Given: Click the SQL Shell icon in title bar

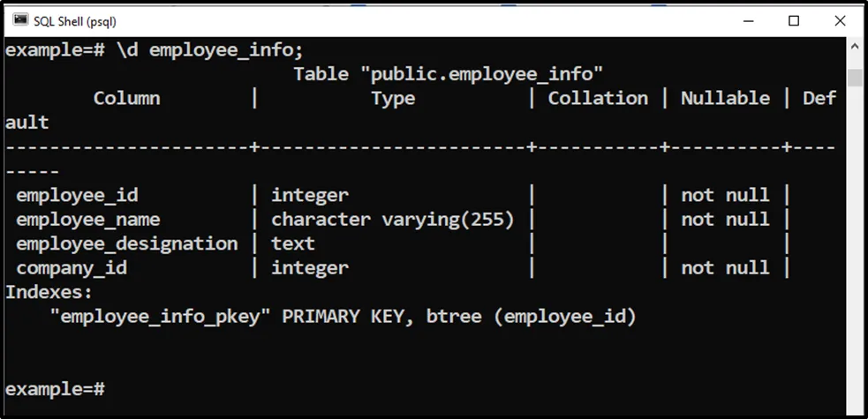Looking at the screenshot, I should coord(20,20).
